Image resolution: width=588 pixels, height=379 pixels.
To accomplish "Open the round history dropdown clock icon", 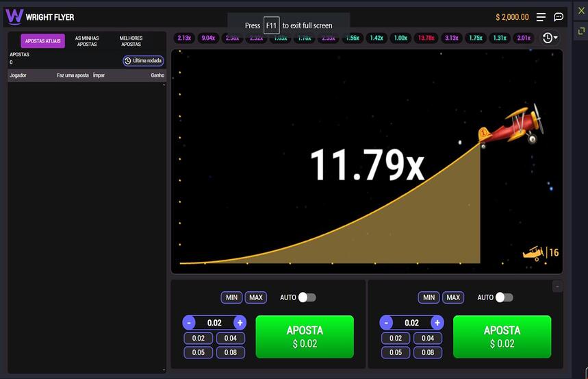I will point(550,38).
